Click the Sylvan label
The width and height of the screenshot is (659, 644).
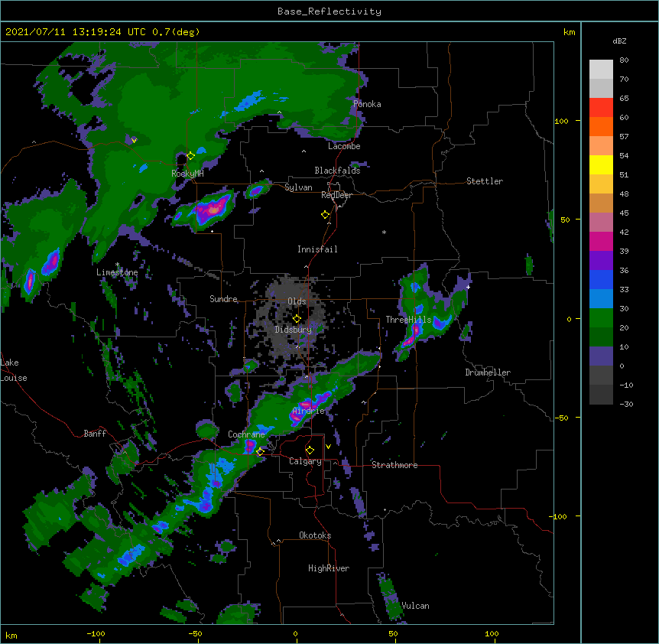tap(298, 187)
